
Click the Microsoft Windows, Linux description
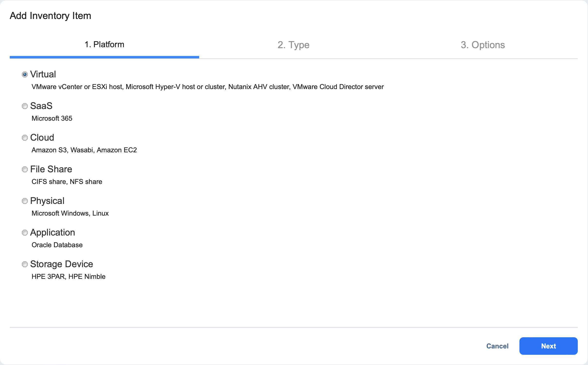click(70, 213)
